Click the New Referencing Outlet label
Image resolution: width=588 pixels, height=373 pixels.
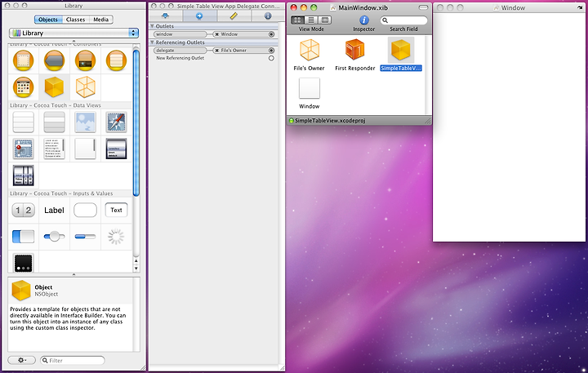pyautogui.click(x=180, y=58)
